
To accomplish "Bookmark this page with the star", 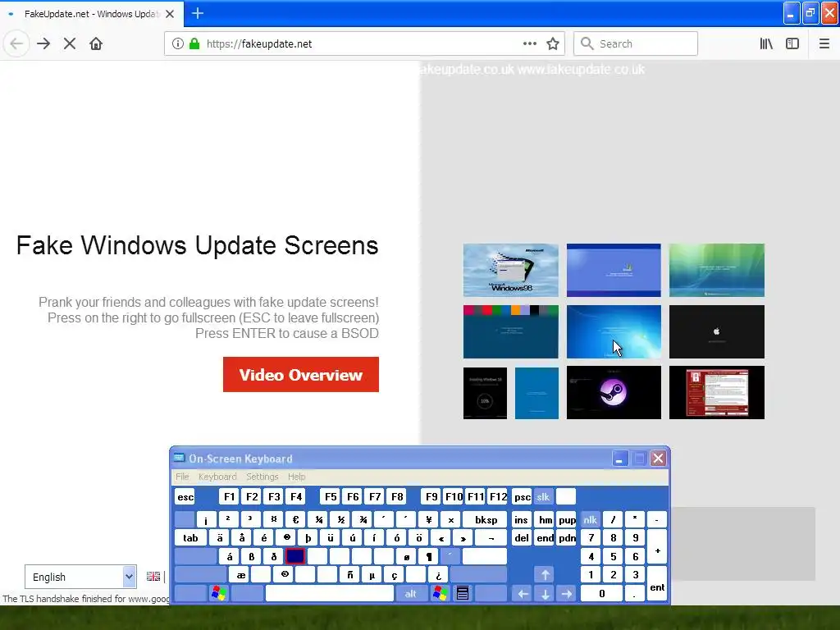I will pyautogui.click(x=553, y=44).
